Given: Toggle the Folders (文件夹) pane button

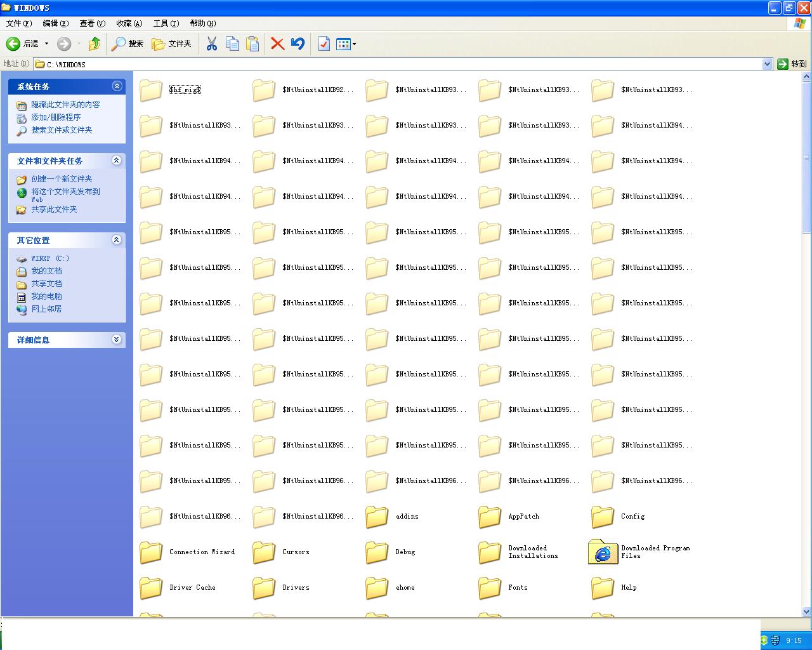Looking at the screenshot, I should (x=171, y=44).
